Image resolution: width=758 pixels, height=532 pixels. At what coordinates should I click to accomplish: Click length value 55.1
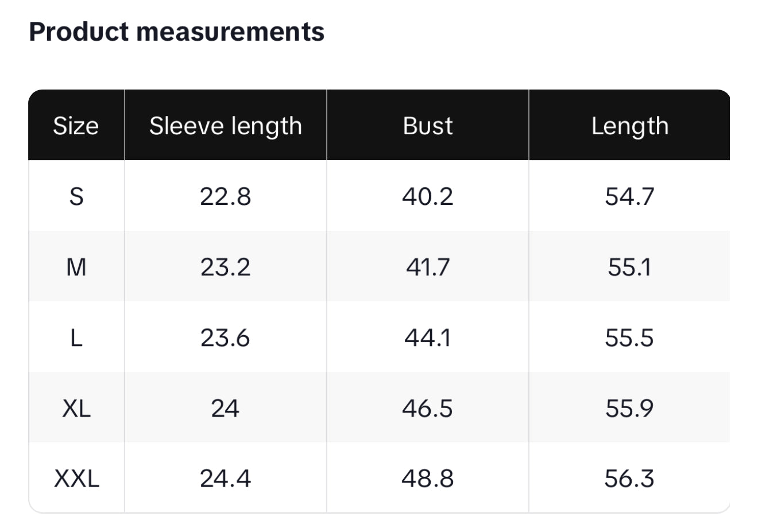[630, 267]
